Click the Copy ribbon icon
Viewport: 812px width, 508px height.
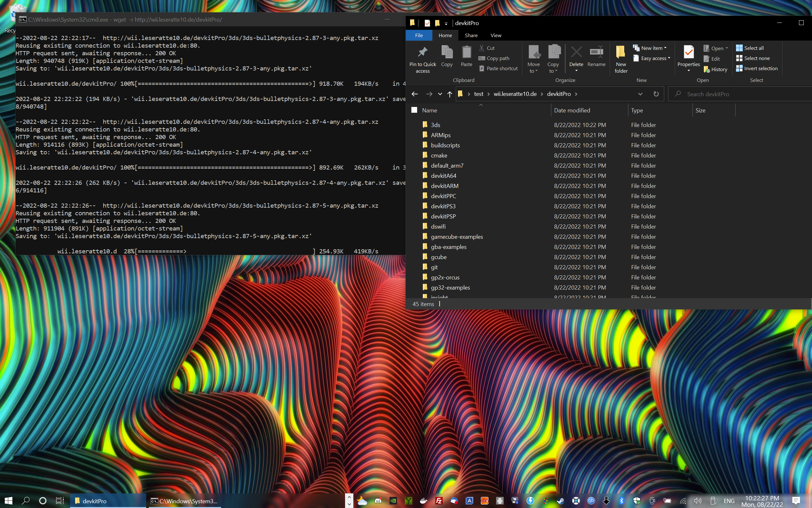click(x=447, y=52)
